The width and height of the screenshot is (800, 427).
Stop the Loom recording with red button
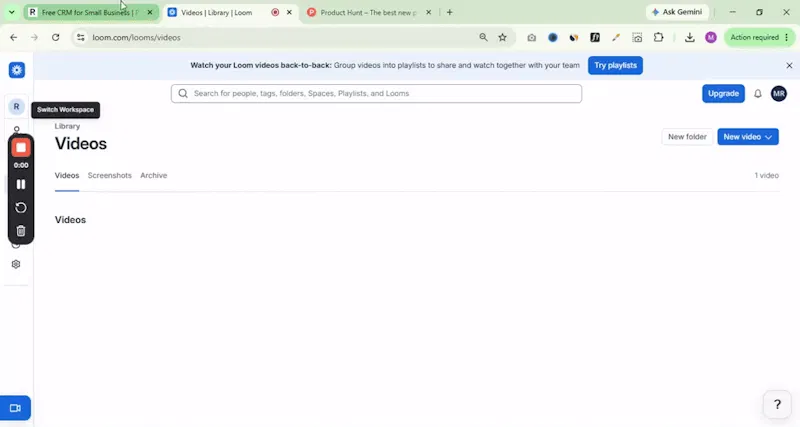(21, 148)
